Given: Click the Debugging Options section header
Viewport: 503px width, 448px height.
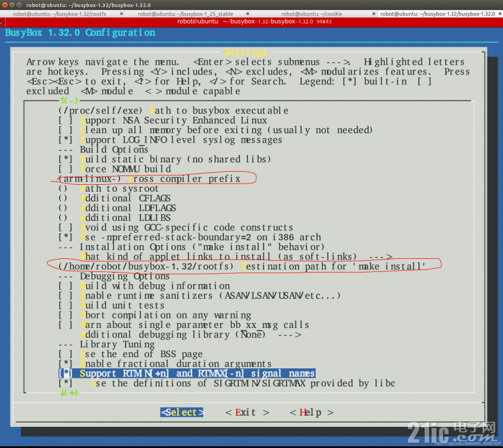Looking at the screenshot, I should [x=114, y=276].
